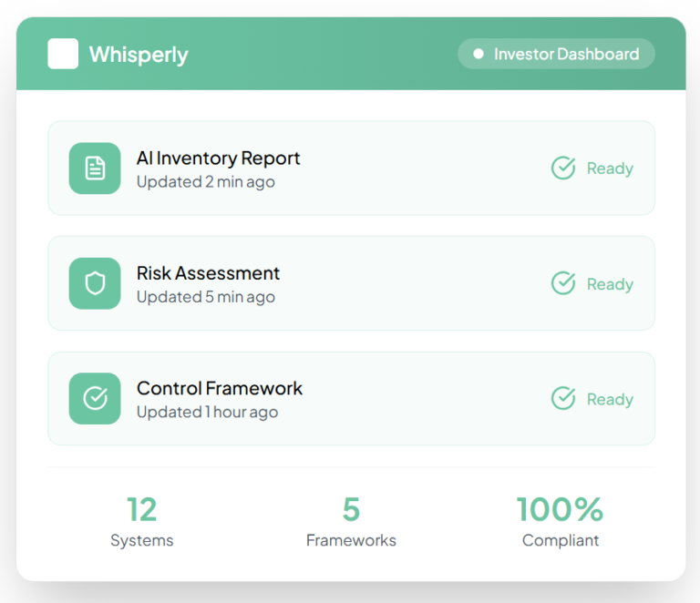Open the AI Inventory Report title

pos(218,158)
